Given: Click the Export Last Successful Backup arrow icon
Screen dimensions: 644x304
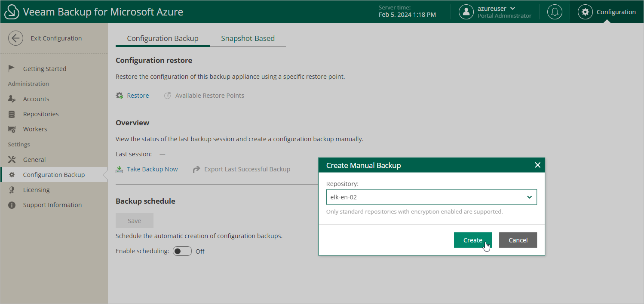Looking at the screenshot, I should (196, 170).
